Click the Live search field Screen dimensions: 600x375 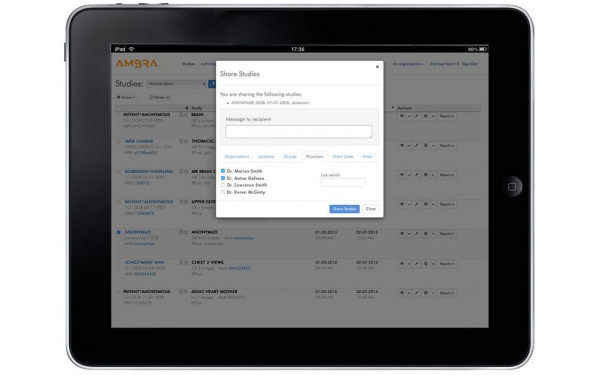pos(343,182)
